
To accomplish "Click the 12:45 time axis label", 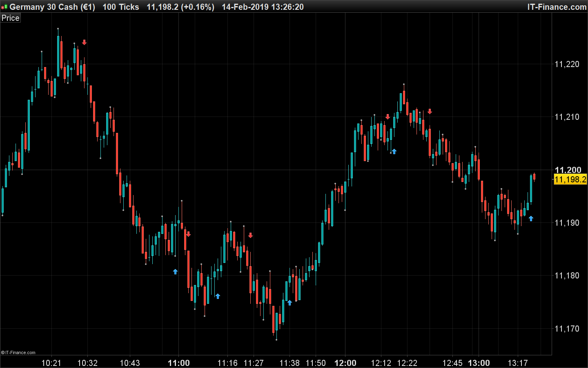I will (x=452, y=363).
